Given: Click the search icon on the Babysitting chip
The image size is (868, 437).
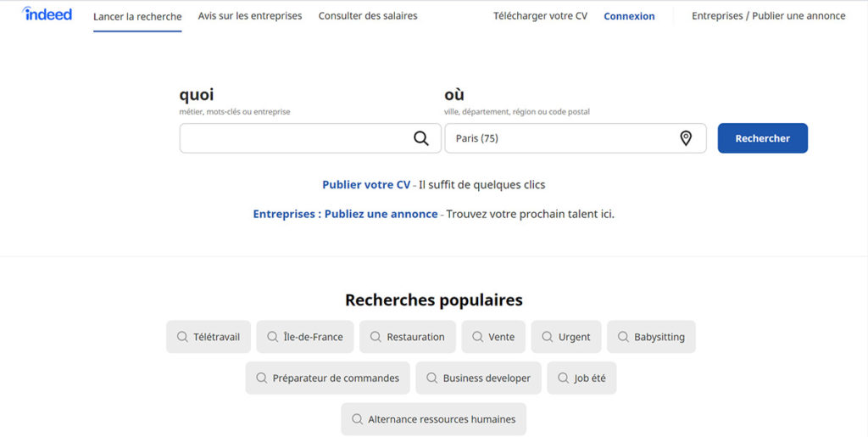Looking at the screenshot, I should [623, 337].
